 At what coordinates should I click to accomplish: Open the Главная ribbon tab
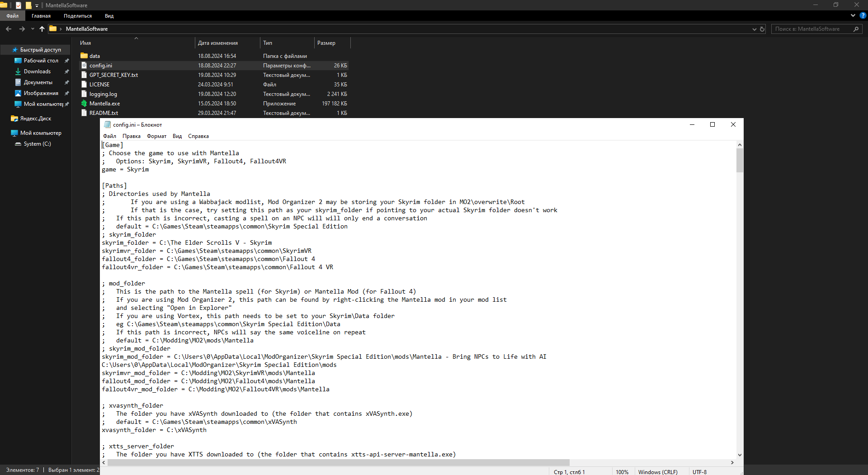[x=41, y=16]
